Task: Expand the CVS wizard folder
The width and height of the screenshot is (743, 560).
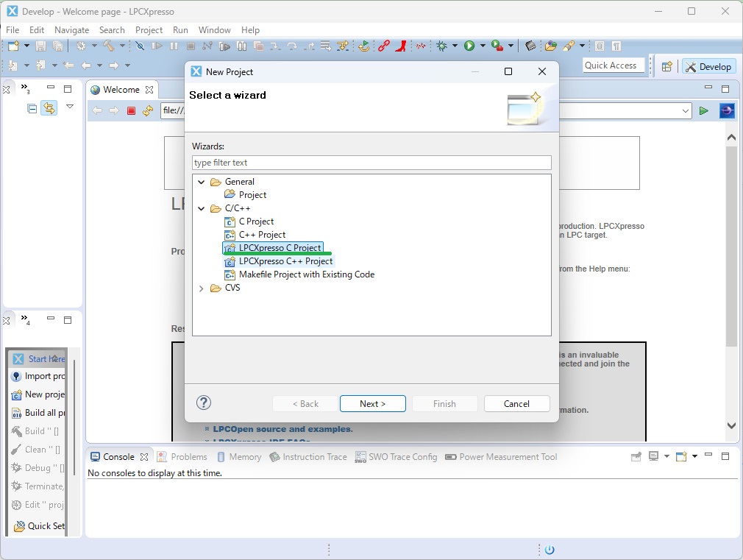Action: [202, 288]
